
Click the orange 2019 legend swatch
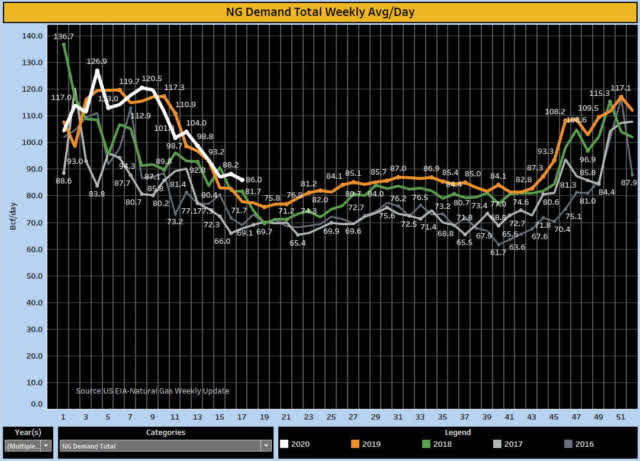click(355, 444)
